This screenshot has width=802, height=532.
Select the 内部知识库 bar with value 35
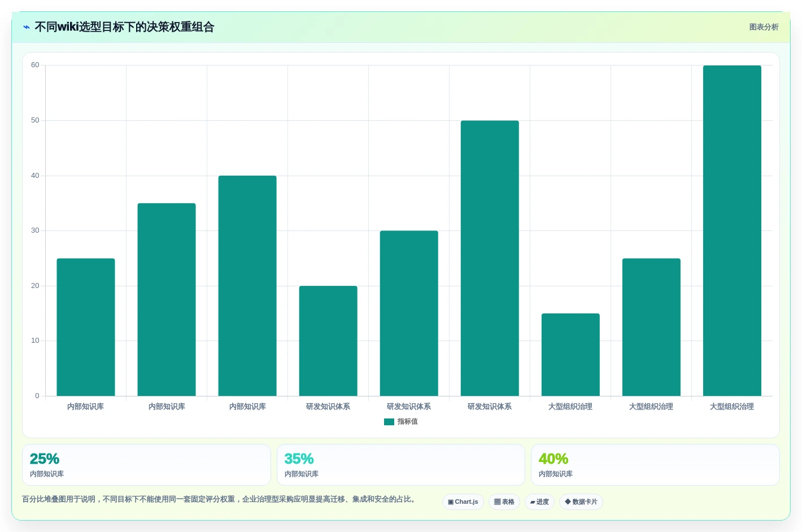(167, 299)
